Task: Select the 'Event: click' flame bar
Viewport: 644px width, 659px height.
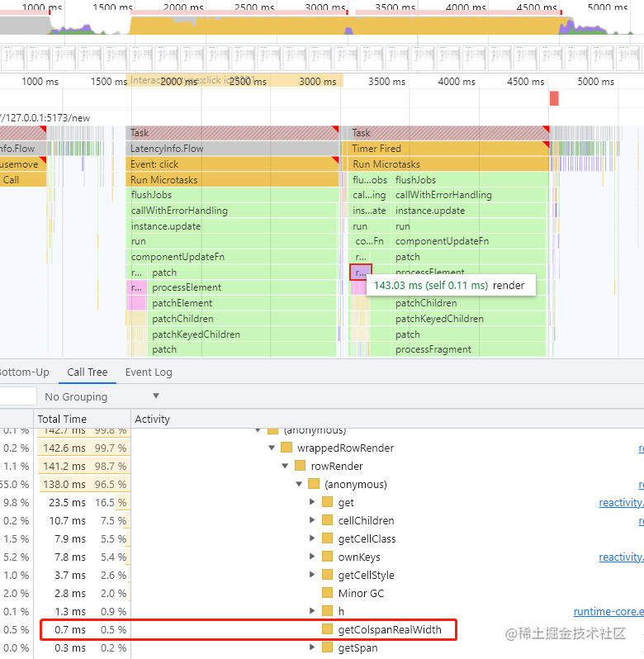Action: [x=232, y=164]
